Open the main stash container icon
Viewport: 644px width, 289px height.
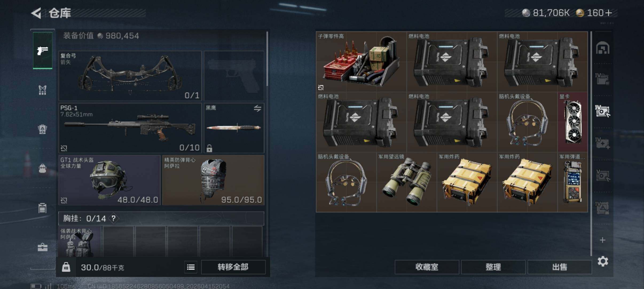click(603, 48)
